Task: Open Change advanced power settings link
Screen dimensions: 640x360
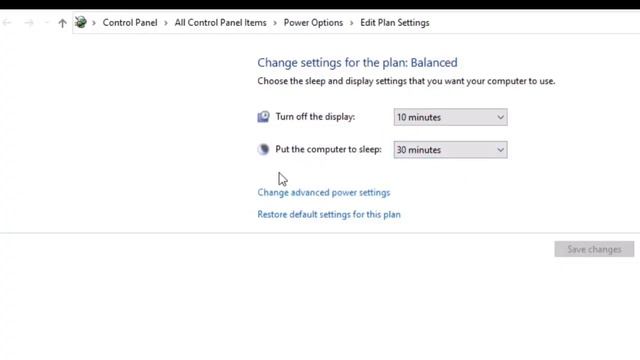Action: click(x=324, y=193)
